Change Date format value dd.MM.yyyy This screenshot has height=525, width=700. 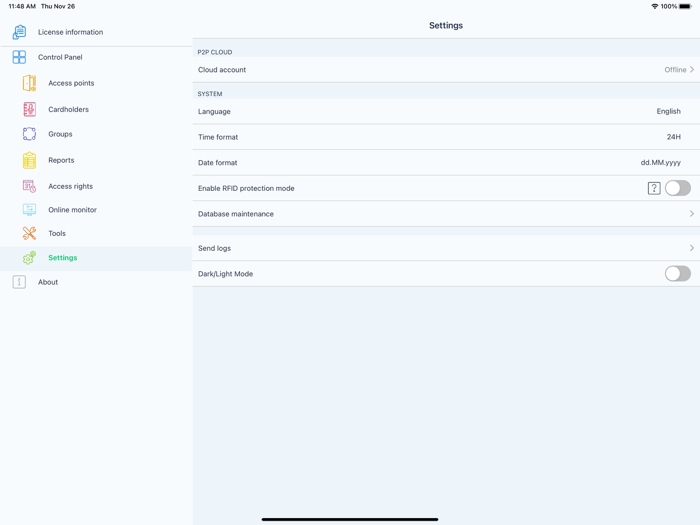(x=661, y=162)
